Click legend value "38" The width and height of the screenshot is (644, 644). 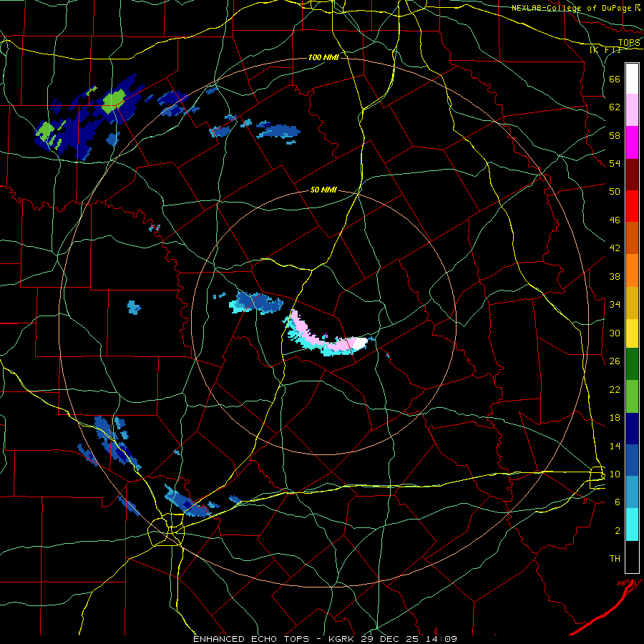615,276
